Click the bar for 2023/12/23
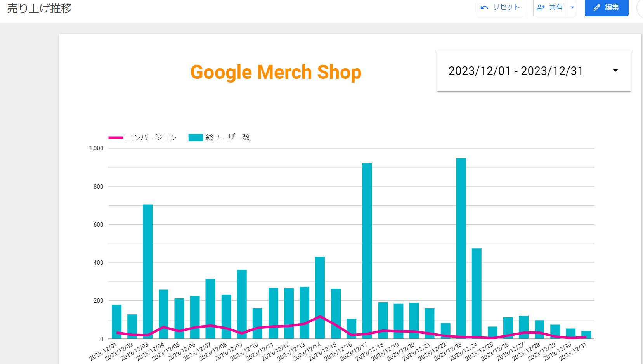Image resolution: width=643 pixels, height=364 pixels. pos(461,248)
